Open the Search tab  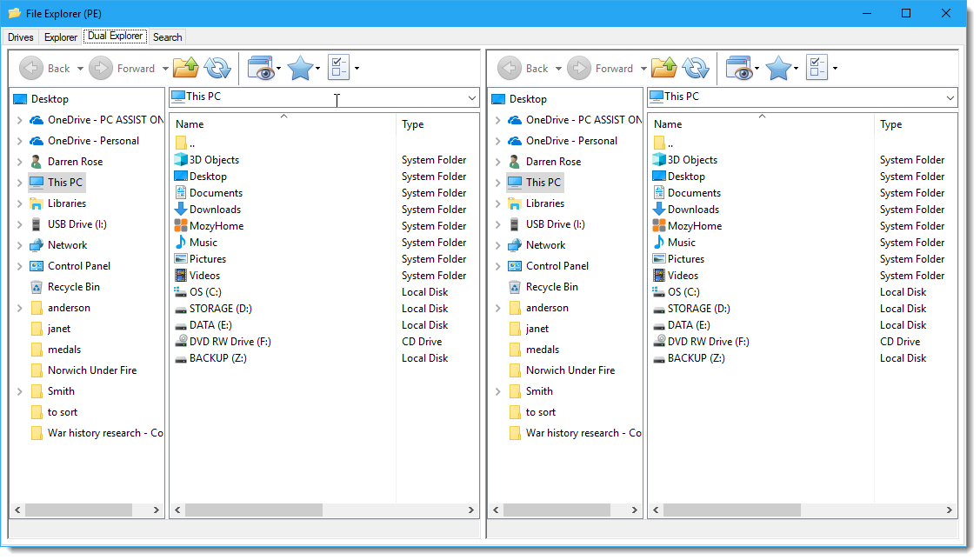[167, 37]
